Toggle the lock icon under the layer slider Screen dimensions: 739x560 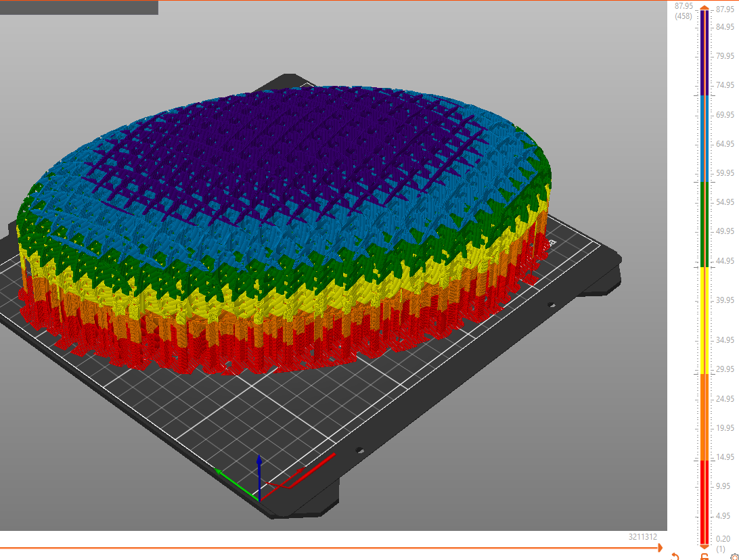pyautogui.click(x=704, y=557)
